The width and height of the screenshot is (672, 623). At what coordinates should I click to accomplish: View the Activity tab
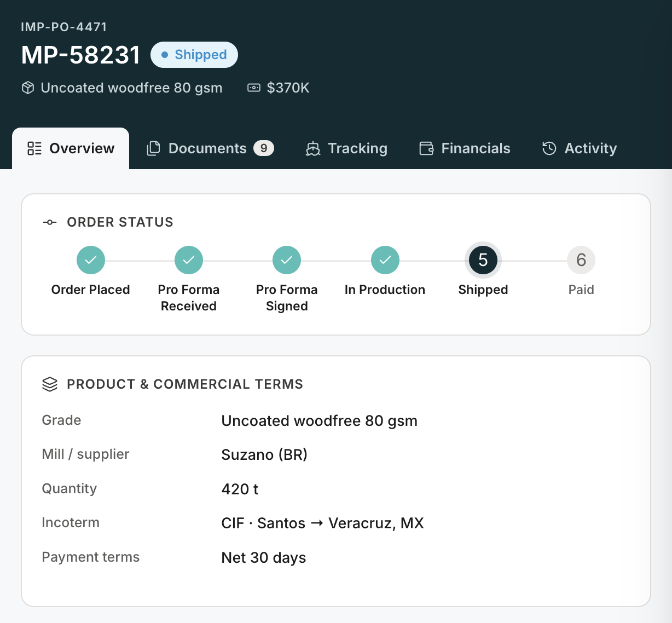[580, 148]
